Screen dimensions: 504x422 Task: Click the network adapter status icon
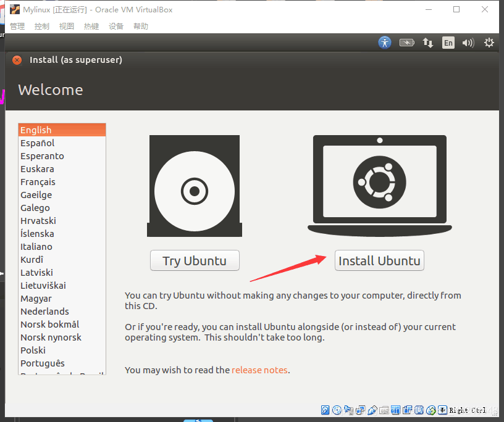point(360,410)
